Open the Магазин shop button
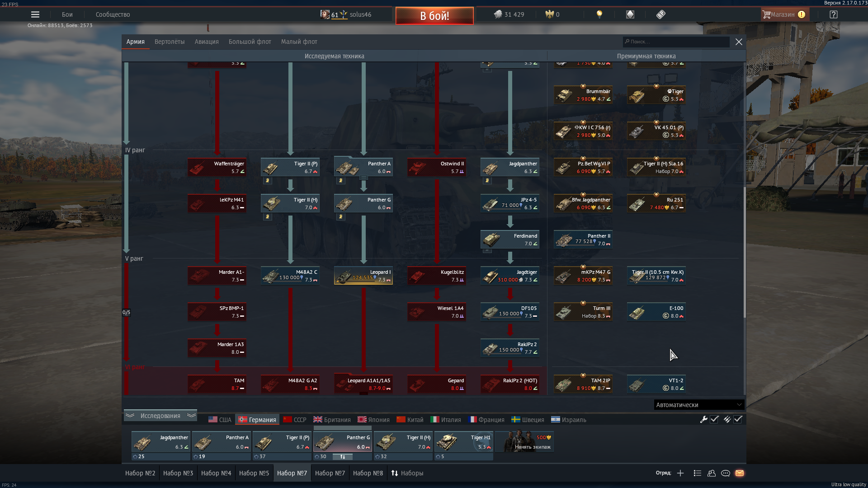This screenshot has height=488, width=868. 785,14
